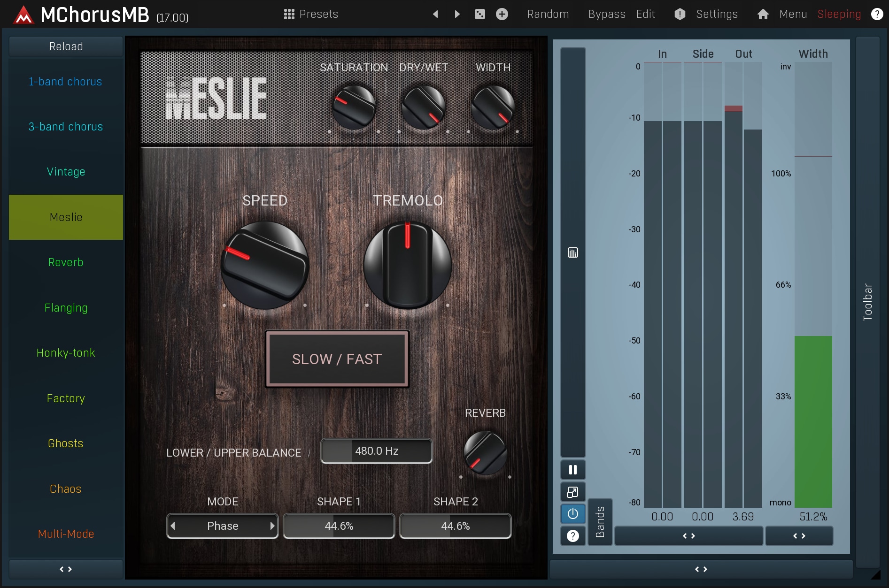The height and width of the screenshot is (588, 889).
Task: Click the next preset arrow icon
Action: click(457, 14)
